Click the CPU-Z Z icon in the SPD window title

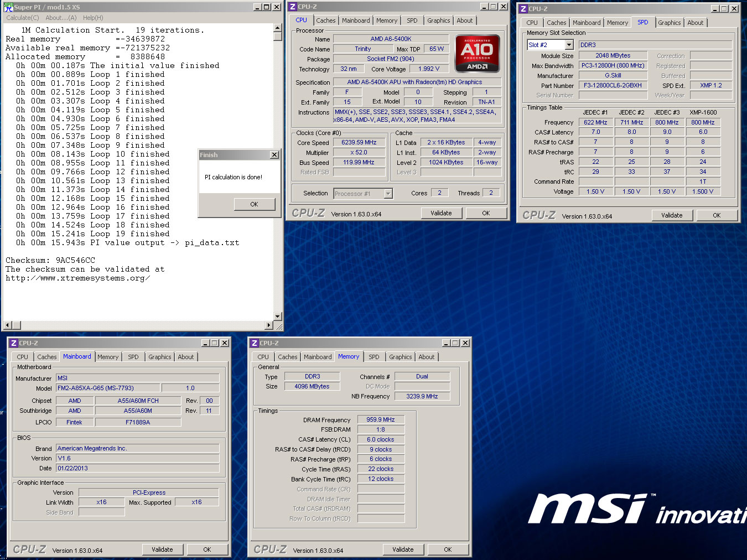point(523,9)
